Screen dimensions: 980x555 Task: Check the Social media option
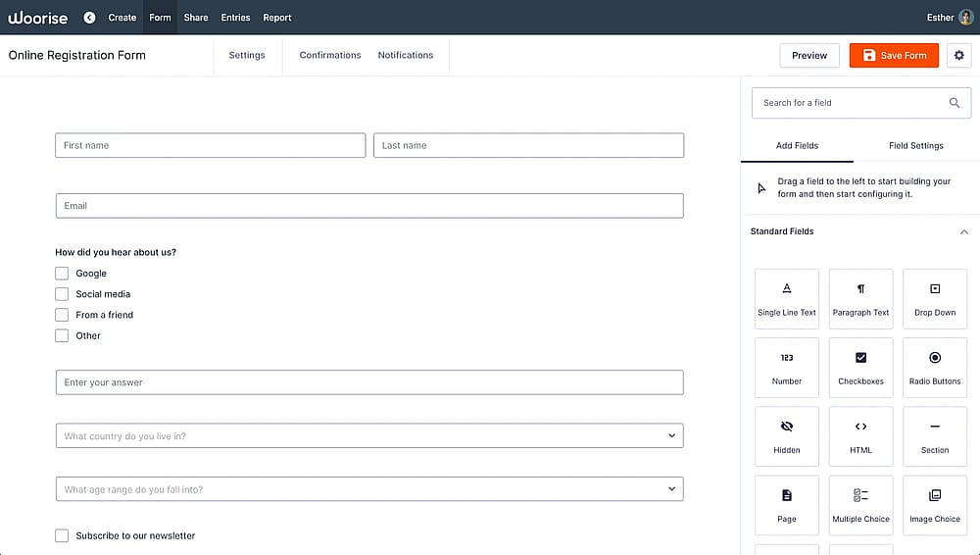(x=62, y=294)
